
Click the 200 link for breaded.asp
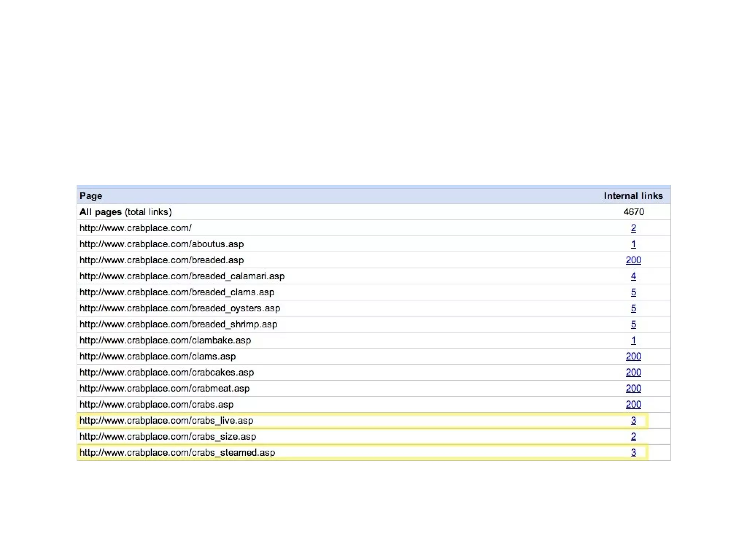coord(633,260)
